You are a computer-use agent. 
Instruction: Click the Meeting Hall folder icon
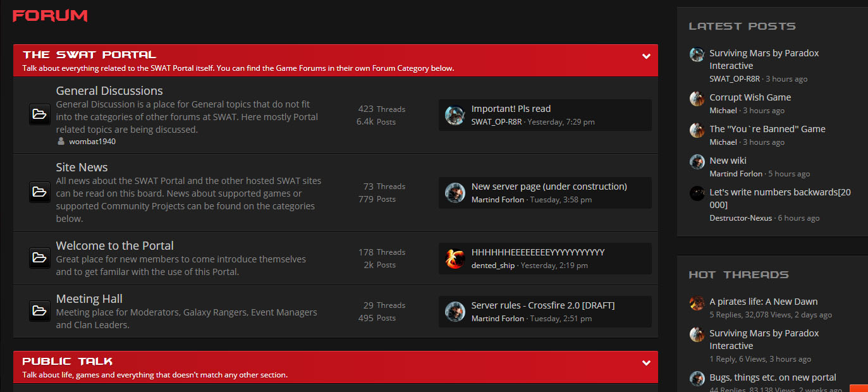(x=39, y=311)
